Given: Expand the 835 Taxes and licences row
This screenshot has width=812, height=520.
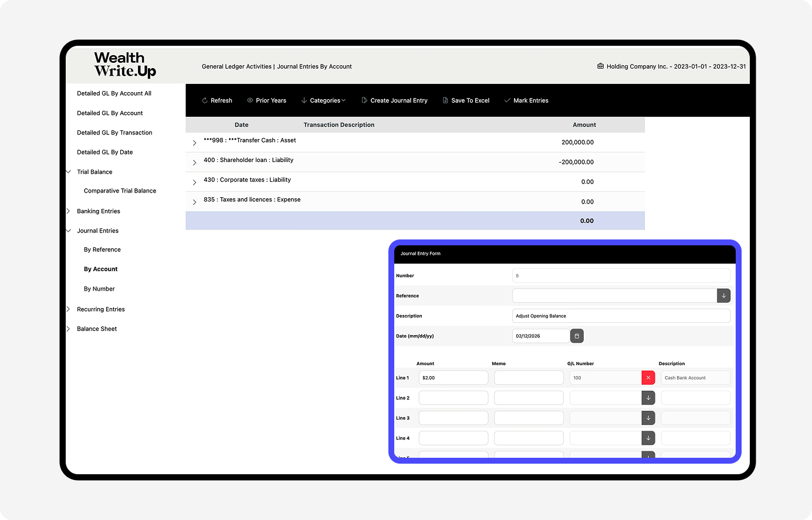Looking at the screenshot, I should 194,202.
